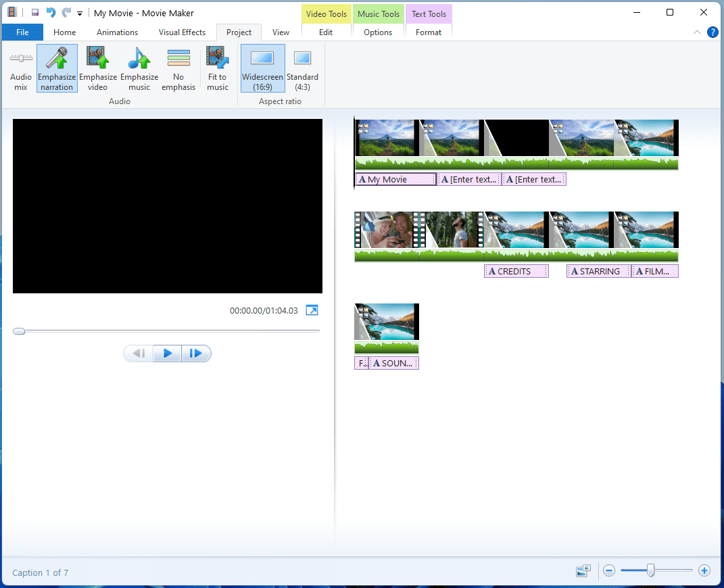Select the laughing couple video clip
The width and height of the screenshot is (724, 588).
pos(387,230)
